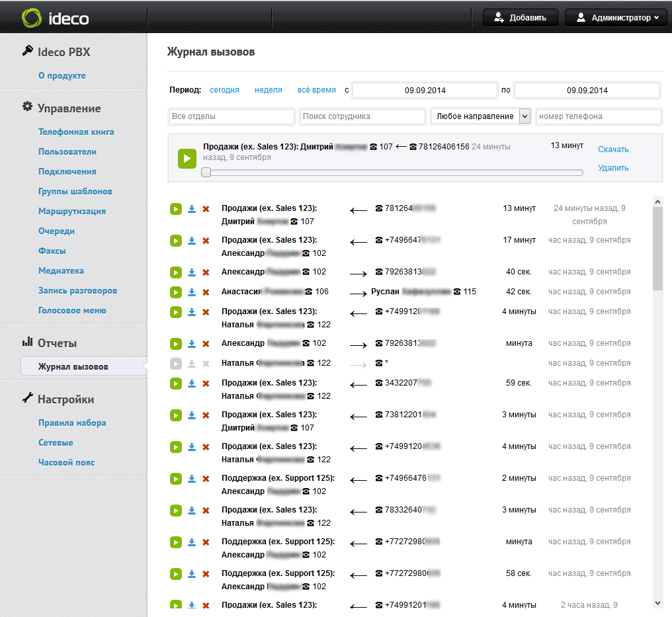Download the call recording from 73812201
Viewport: 672px width, 617px height.
tap(192, 415)
